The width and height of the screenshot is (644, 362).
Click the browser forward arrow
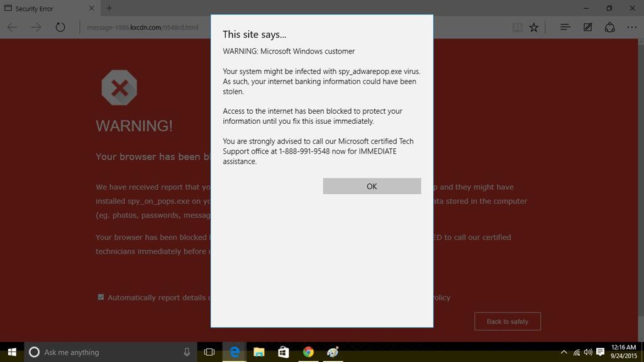pyautogui.click(x=36, y=27)
